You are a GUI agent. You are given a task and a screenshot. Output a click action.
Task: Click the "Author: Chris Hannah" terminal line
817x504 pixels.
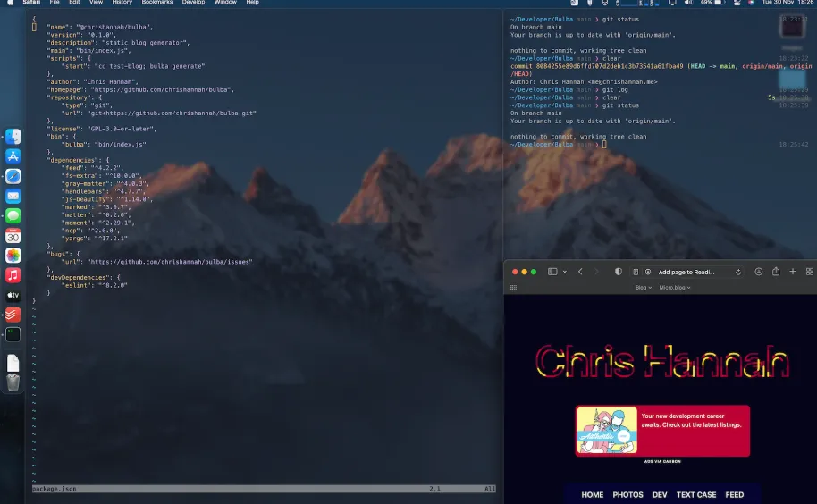pos(584,81)
